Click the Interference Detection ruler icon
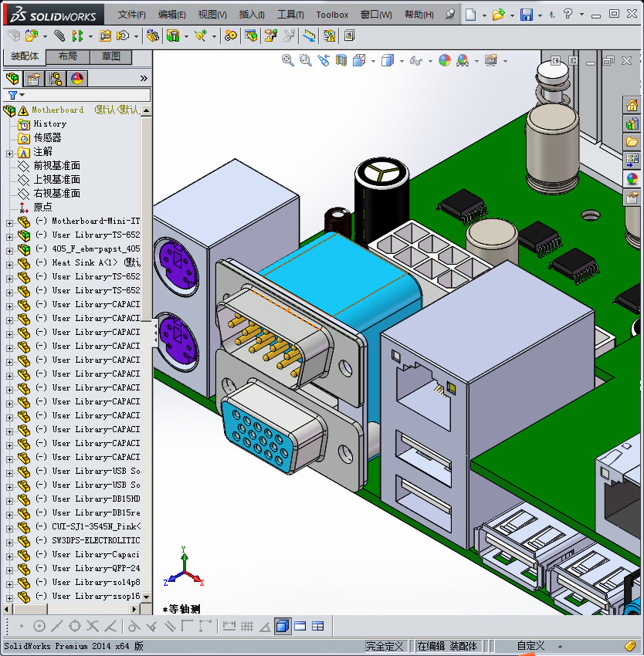This screenshot has width=644, height=656. click(310, 36)
